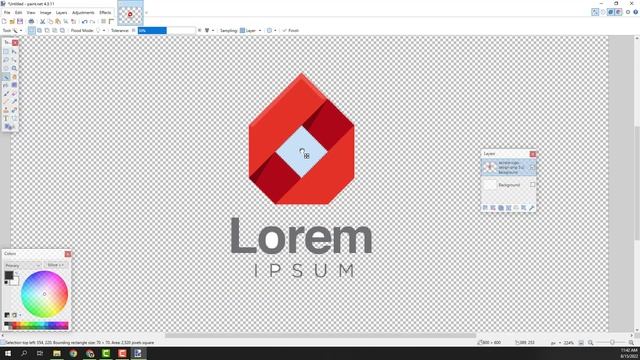Click the primary color swatch
Image resolution: width=640 pixels, height=360 pixels.
click(9, 275)
